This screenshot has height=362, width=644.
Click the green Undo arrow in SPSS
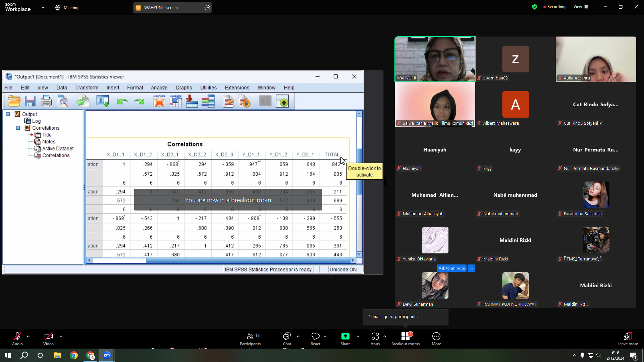(x=123, y=101)
